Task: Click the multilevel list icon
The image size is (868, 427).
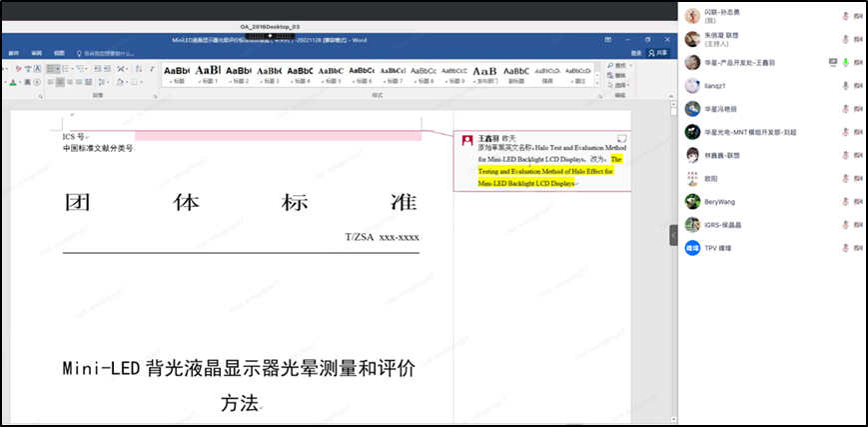Action: [80, 69]
